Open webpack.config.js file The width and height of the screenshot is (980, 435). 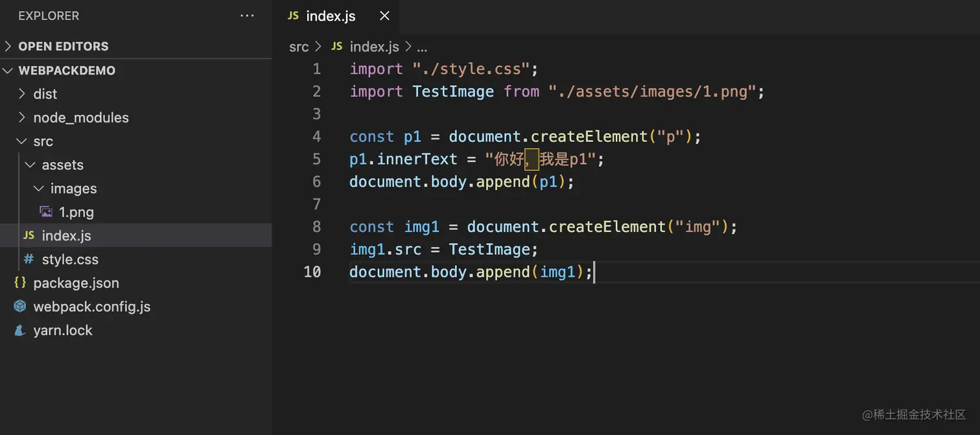pos(135,307)
